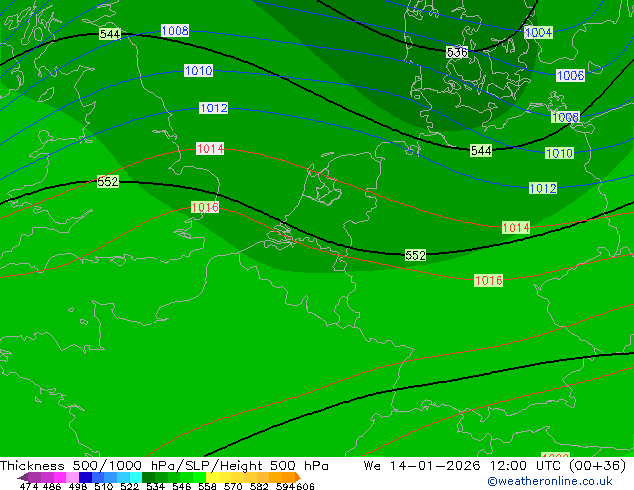Click the legend value 570
Screen dimensions: 634x490
pyautogui.click(x=233, y=486)
